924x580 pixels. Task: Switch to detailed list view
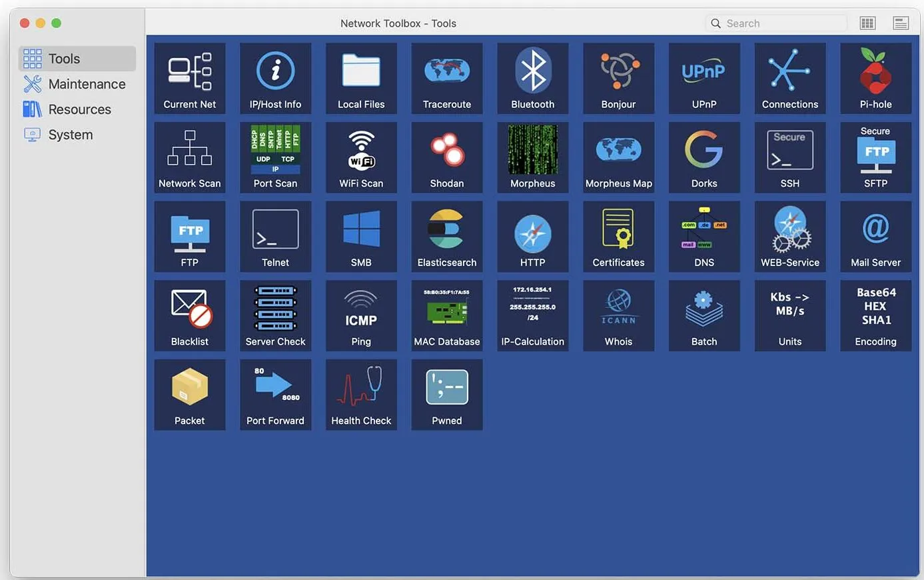(901, 22)
